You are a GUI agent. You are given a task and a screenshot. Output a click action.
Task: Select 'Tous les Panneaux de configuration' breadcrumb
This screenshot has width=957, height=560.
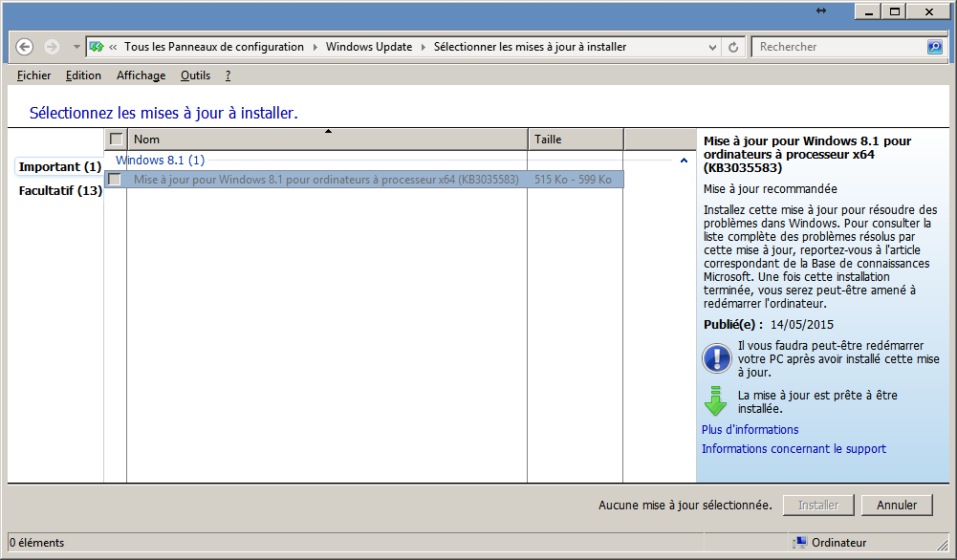214,47
